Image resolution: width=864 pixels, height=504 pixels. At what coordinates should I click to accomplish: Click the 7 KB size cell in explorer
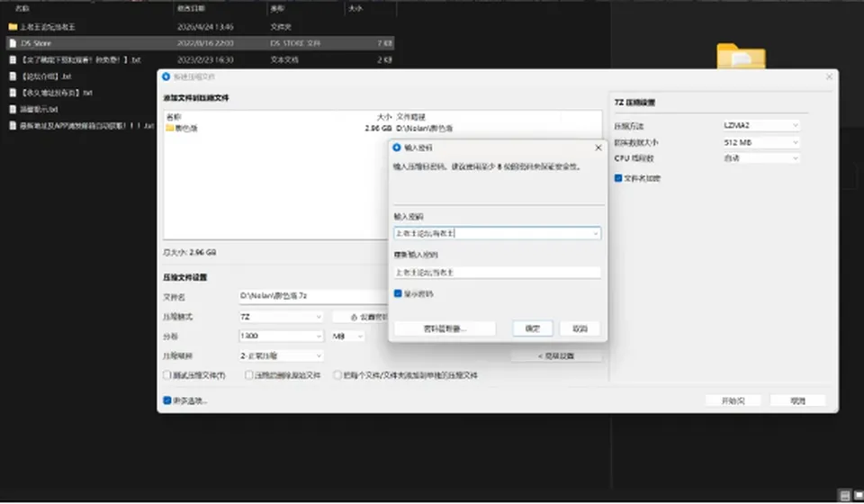(x=384, y=43)
